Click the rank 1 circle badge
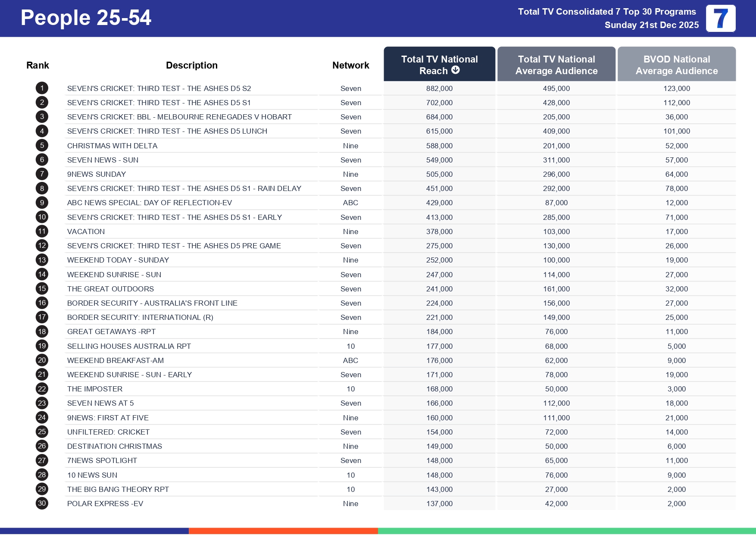 (x=41, y=88)
